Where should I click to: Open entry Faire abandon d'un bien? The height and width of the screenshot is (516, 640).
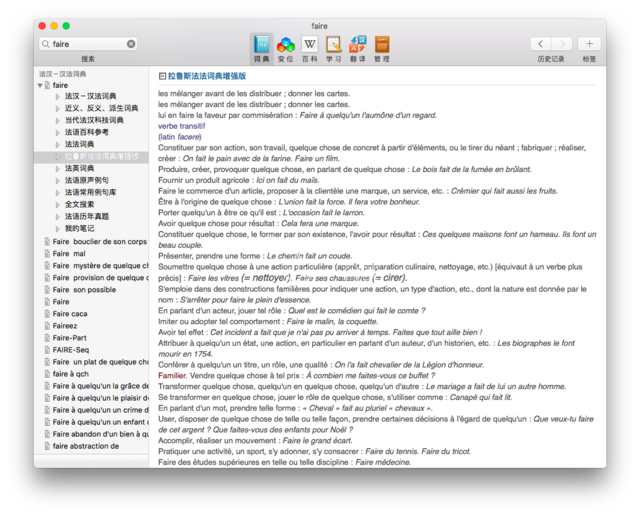pyautogui.click(x=100, y=434)
